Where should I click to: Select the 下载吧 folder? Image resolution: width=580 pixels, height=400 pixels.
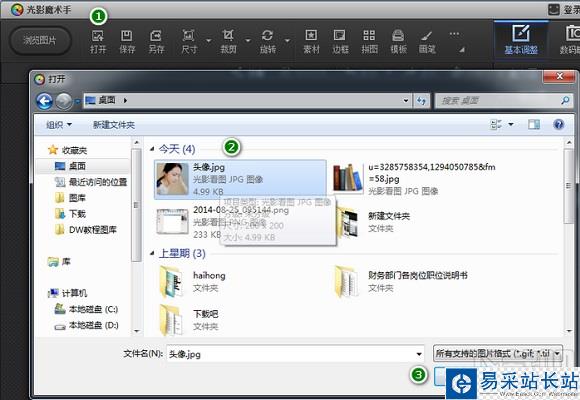(x=189, y=320)
